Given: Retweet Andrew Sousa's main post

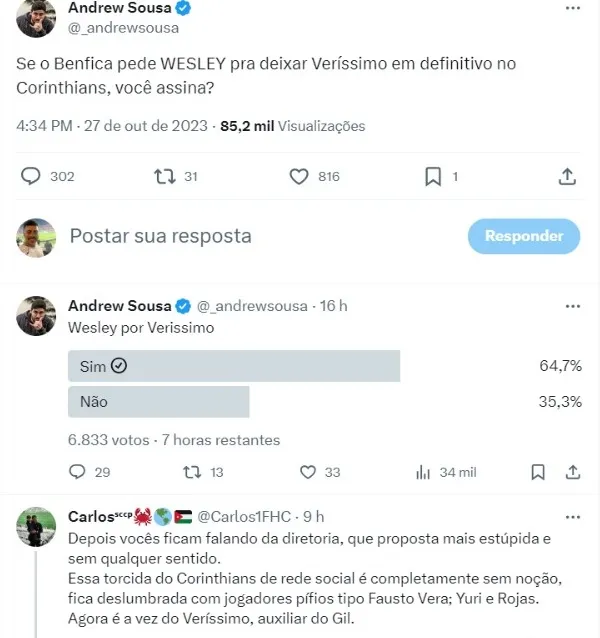Looking at the screenshot, I should click(164, 176).
